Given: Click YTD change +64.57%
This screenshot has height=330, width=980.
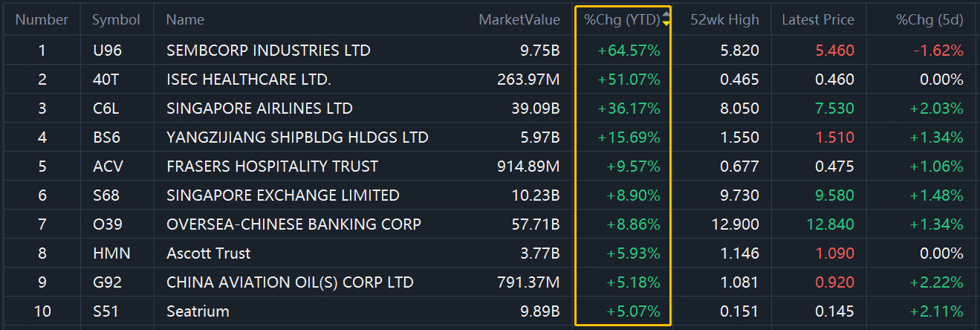Looking at the screenshot, I should [629, 51].
